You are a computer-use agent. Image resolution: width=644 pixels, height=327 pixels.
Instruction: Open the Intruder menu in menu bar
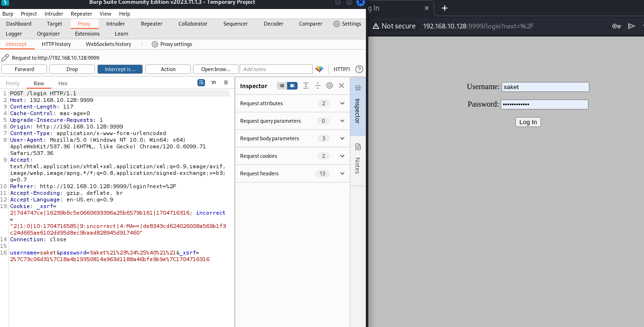coord(54,14)
